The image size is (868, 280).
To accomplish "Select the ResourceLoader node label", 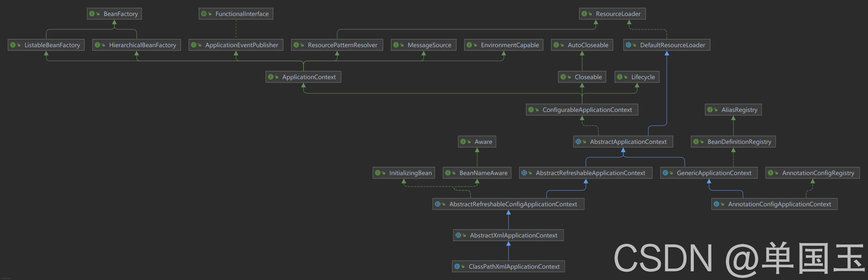I will (618, 14).
